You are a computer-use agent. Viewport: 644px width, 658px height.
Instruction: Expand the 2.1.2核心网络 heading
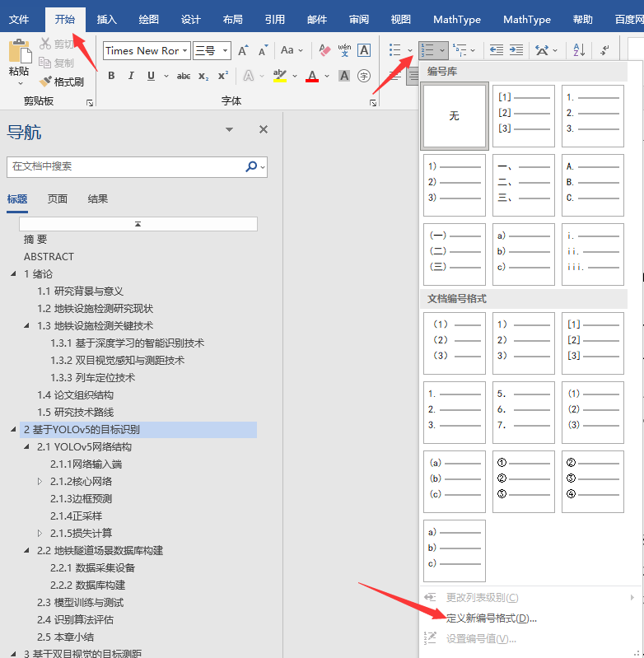(x=40, y=481)
